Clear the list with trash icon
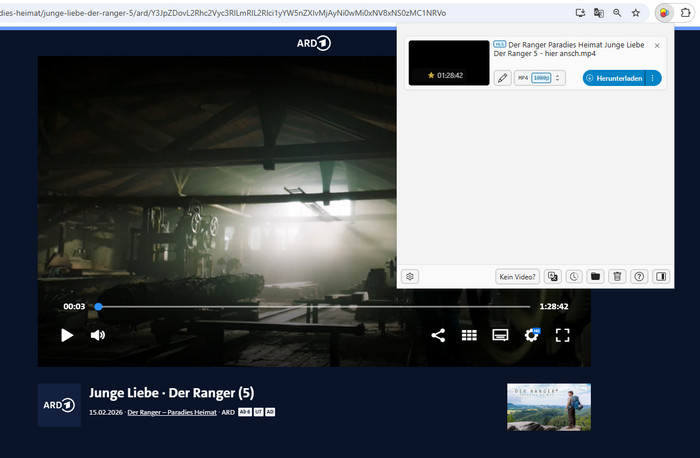The image size is (700, 458). (617, 277)
